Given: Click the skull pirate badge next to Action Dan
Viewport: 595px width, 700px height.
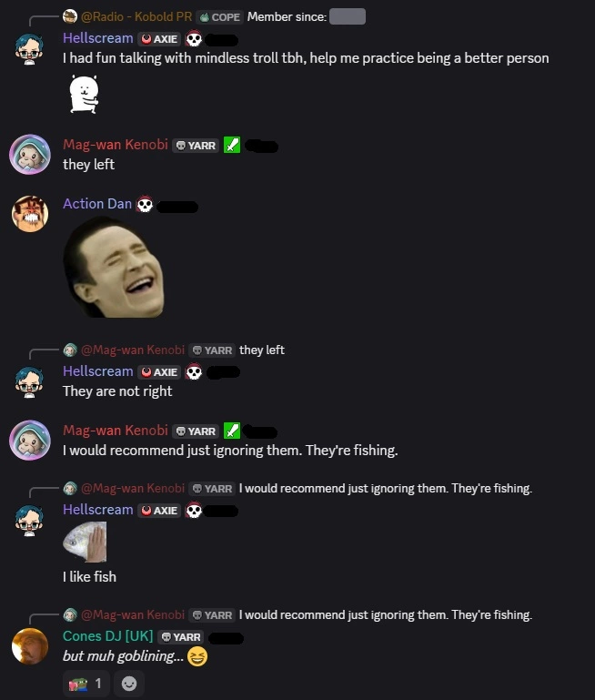Looking at the screenshot, I should click(145, 204).
